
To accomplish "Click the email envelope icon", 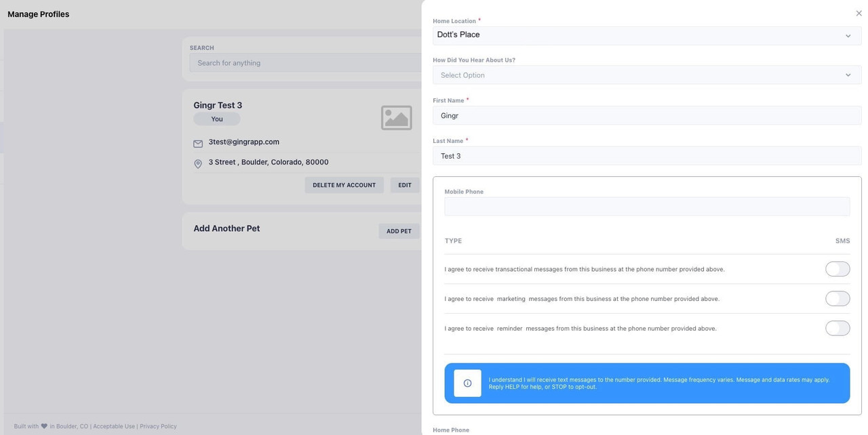I will [x=198, y=144].
